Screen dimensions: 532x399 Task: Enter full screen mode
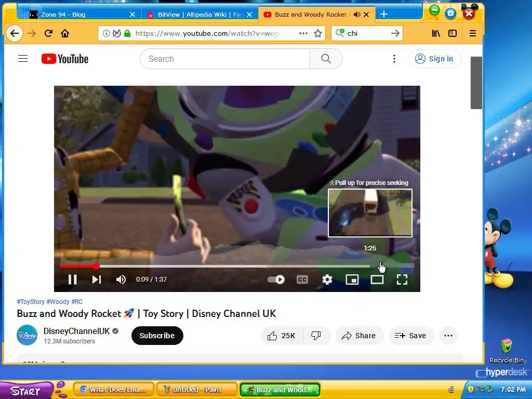click(x=402, y=279)
